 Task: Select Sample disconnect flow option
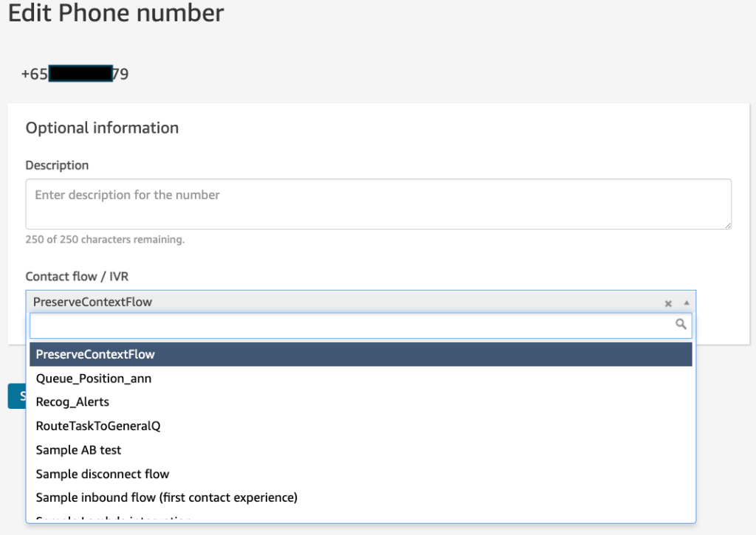click(103, 474)
